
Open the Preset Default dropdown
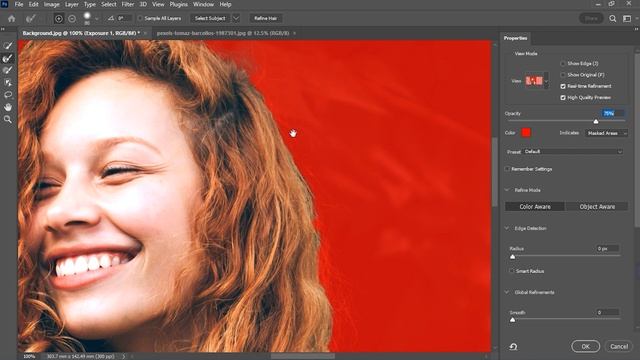tap(573, 151)
